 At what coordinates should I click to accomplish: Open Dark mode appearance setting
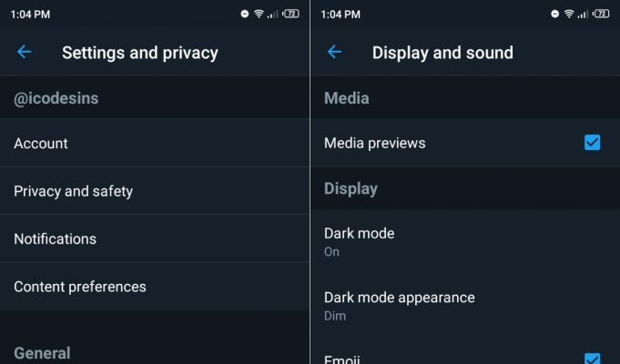465,306
